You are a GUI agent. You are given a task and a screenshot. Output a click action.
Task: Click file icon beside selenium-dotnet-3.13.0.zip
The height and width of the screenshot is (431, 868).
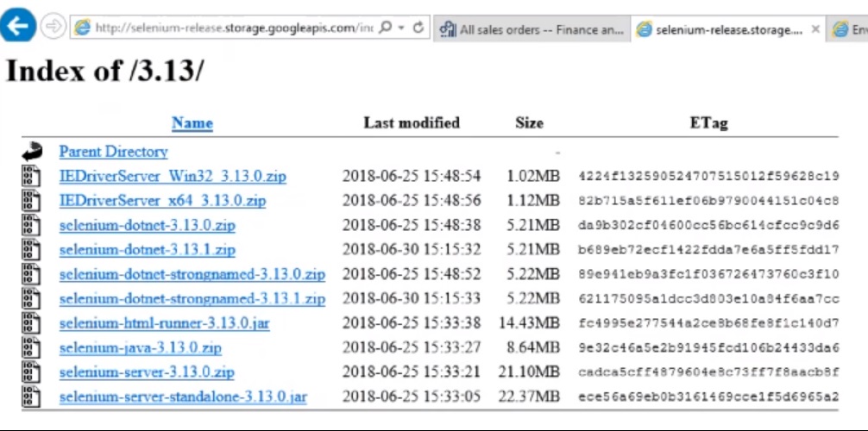(x=31, y=225)
